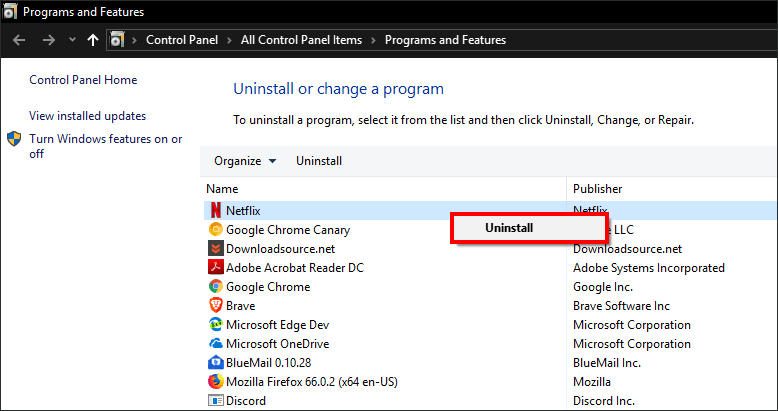This screenshot has width=778, height=411.
Task: Select Mozilla Firefox 66.0.2 entry
Action: [312, 382]
